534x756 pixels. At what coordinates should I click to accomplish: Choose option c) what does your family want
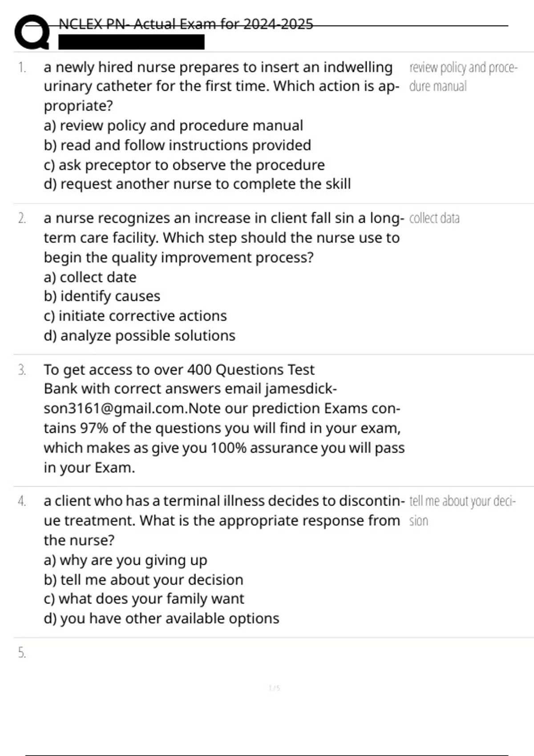click(x=144, y=599)
